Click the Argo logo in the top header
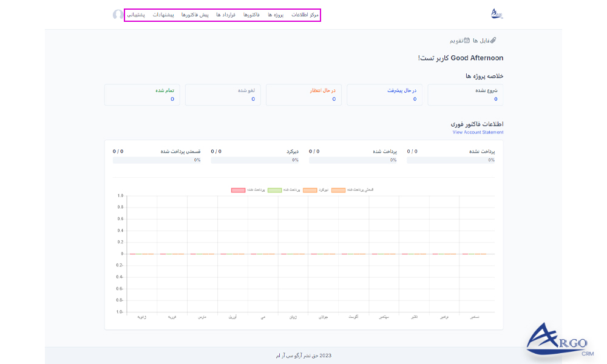Viewport: 607px width, 364px height. (x=497, y=12)
